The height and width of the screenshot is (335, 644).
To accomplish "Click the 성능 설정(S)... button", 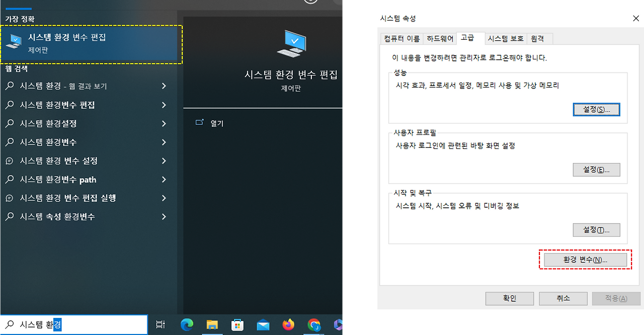I will click(x=596, y=109).
